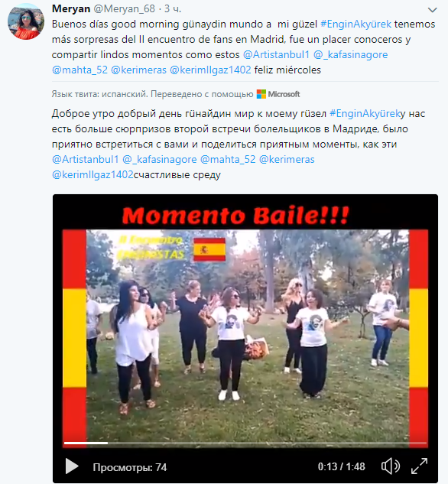Mute the video with the speaker icon
This screenshot has width=448, height=484.
[x=391, y=466]
